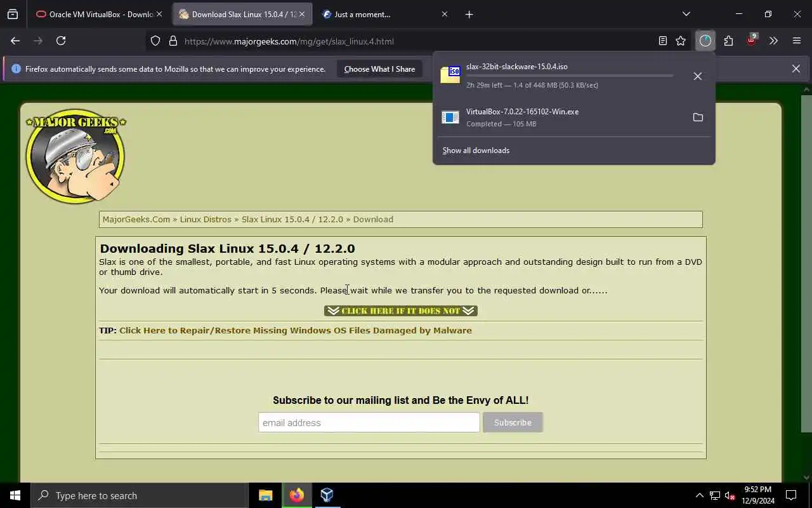Click the 'Downloading Slax Linux 15.0.4 / 12.2.0' heading
The height and width of the screenshot is (508, 812).
(x=227, y=248)
